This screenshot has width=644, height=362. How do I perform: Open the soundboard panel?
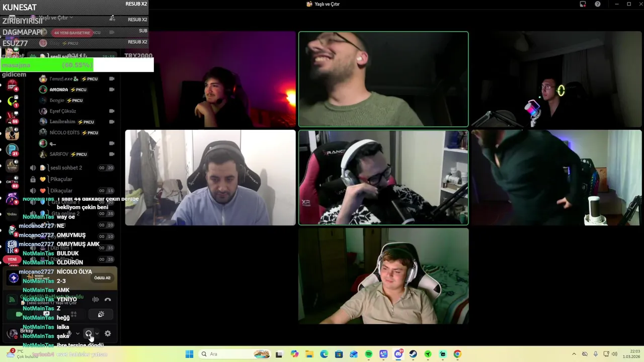coord(101,314)
